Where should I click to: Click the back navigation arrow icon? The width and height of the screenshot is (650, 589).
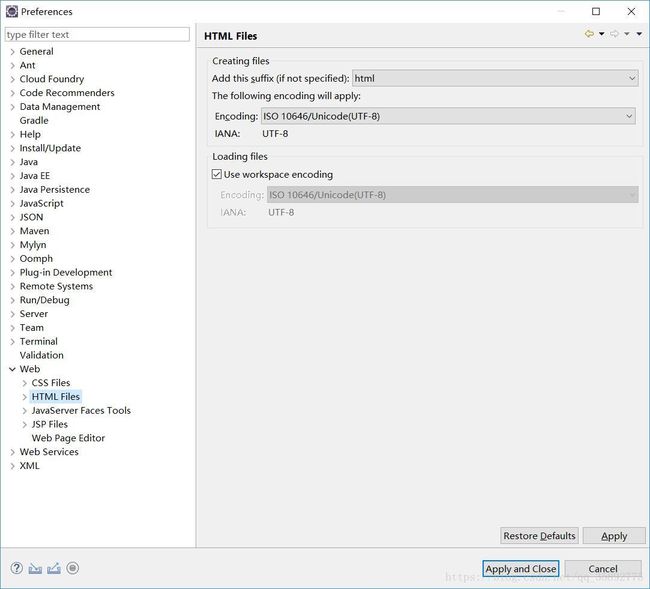589,34
